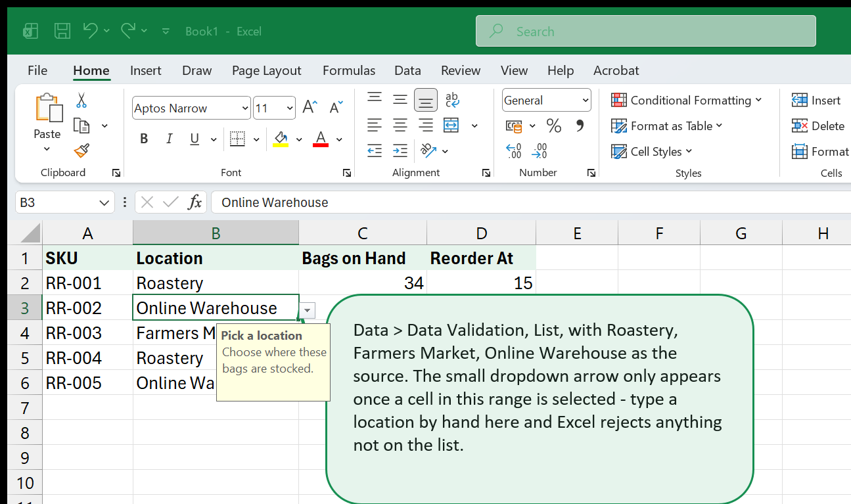The width and height of the screenshot is (851, 504).
Task: Click the Search box
Action: point(645,31)
